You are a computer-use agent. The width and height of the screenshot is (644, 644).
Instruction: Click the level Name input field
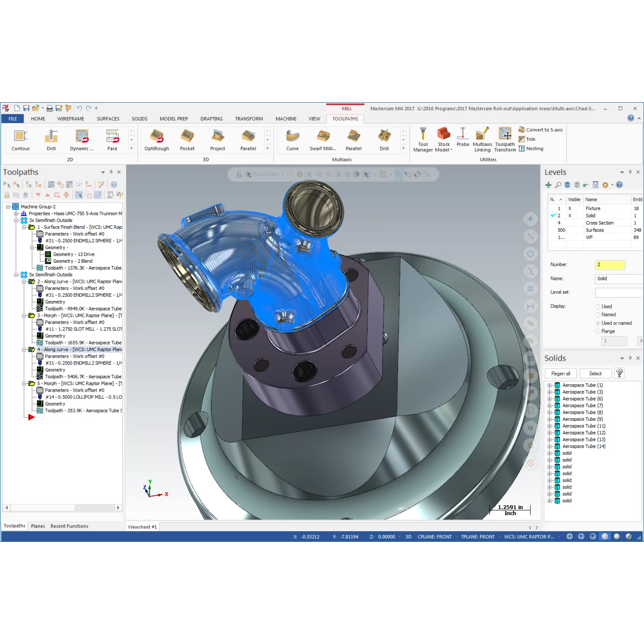[x=618, y=279]
